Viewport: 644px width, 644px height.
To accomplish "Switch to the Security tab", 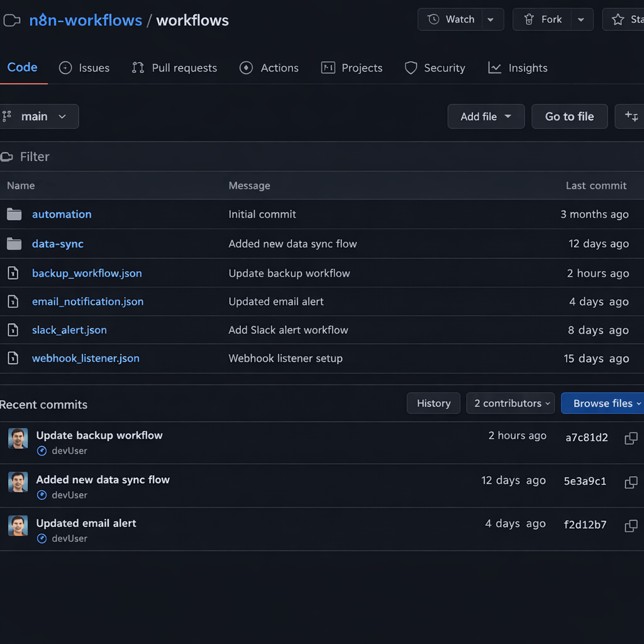I will (435, 68).
